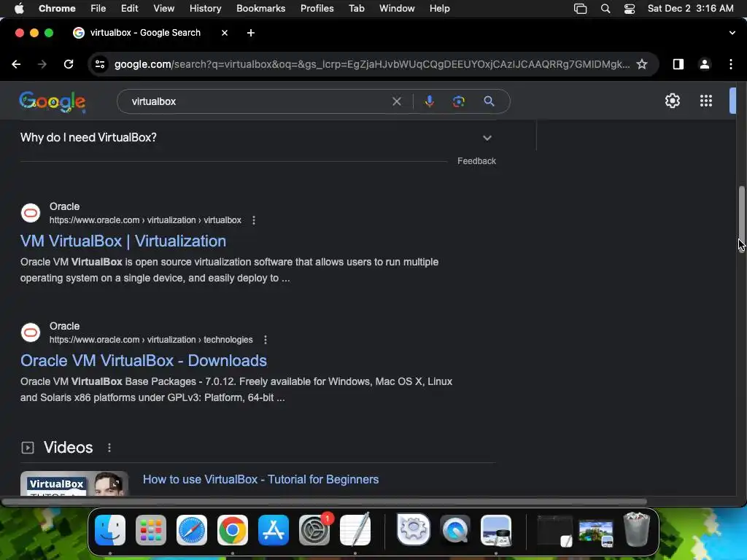Bookmark this page with the star icon
Image resolution: width=747 pixels, height=560 pixels.
[x=642, y=64]
